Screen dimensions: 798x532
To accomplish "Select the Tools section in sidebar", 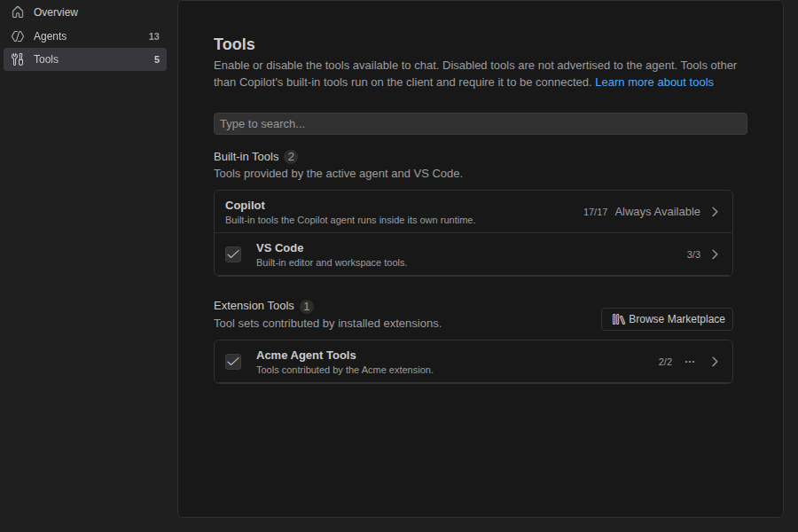I will click(x=85, y=59).
